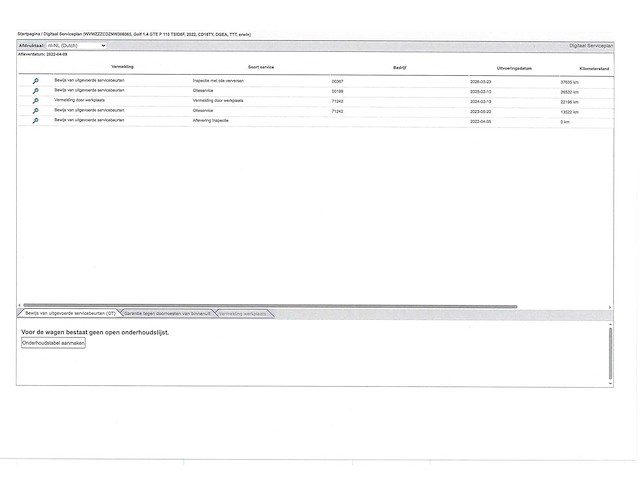Click 'Vermelding' column header
Screen dimensions: 640x480
pyautogui.click(x=122, y=67)
